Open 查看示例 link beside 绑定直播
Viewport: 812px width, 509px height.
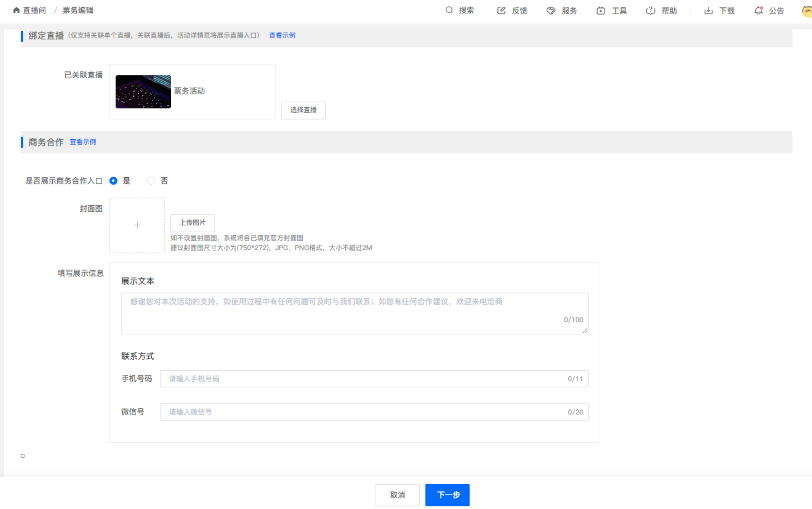[282, 35]
